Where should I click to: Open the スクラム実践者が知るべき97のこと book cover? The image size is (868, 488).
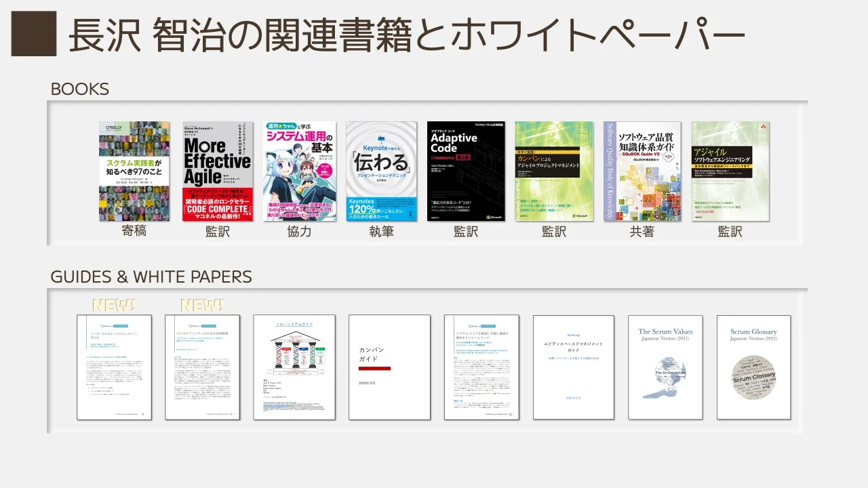(x=134, y=171)
